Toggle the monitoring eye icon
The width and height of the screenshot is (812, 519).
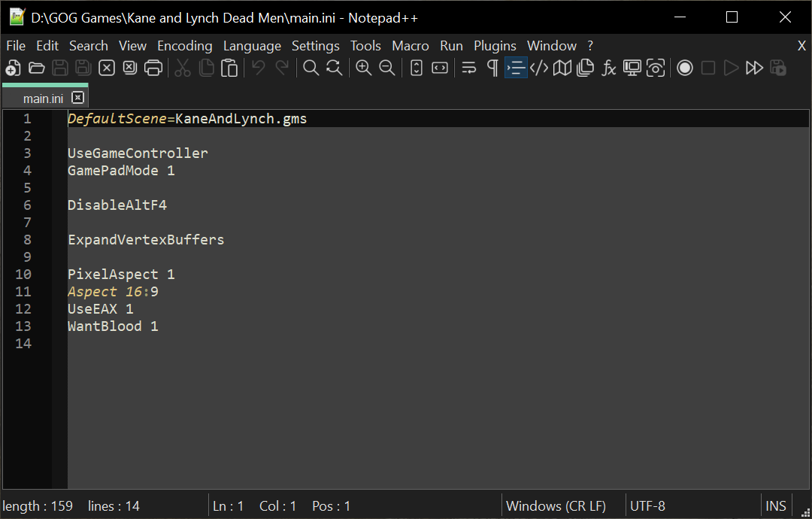tap(656, 68)
